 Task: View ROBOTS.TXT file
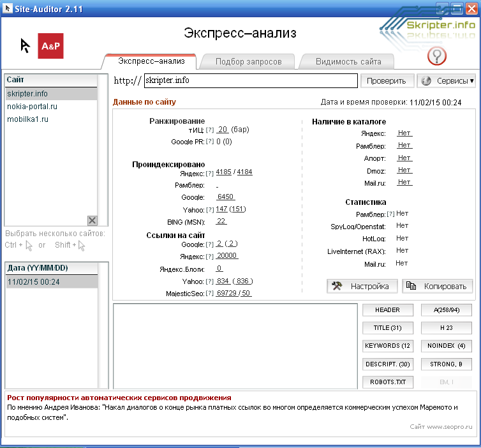(x=388, y=382)
